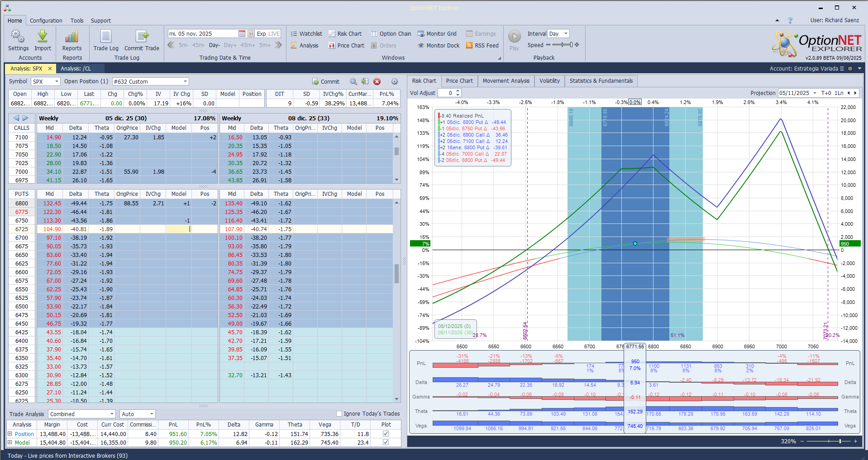Go to previous expiration with left arrow
The width and height of the screenshot is (868, 460).
click(16, 118)
